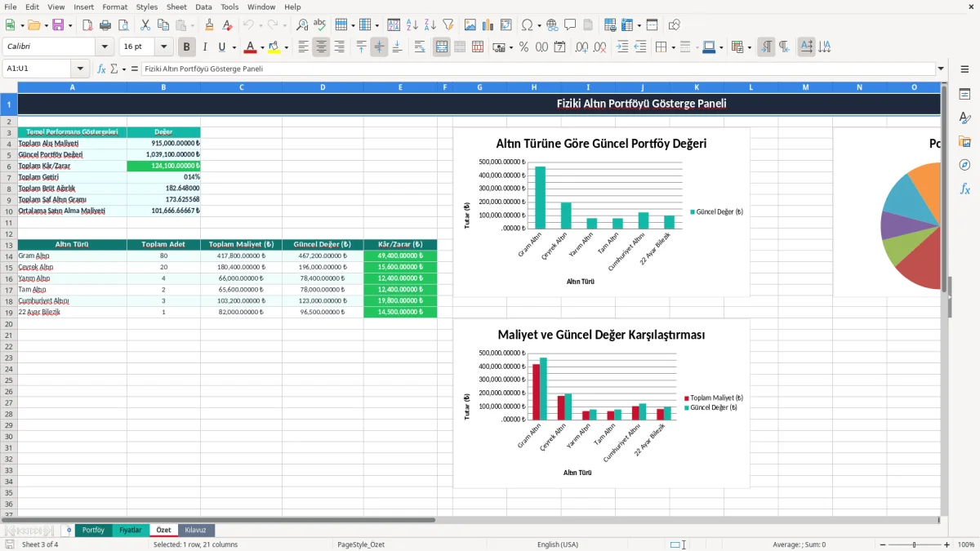This screenshot has width=980, height=551.
Task: Select the Clone Formatting paintbrush
Action: 210,25
